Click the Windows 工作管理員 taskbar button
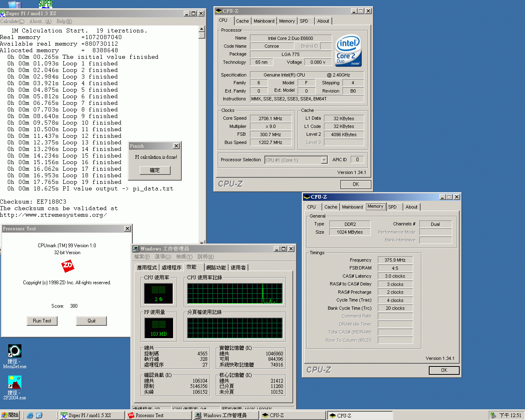 (x=226, y=415)
